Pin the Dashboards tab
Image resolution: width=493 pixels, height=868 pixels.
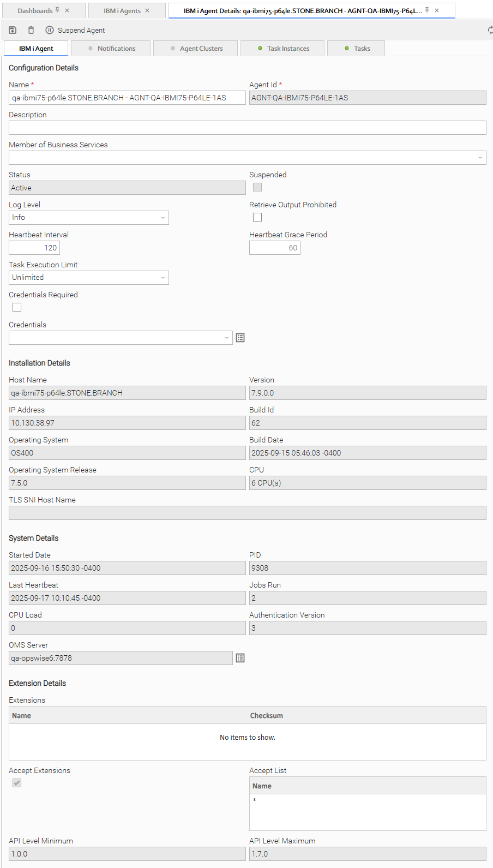[57, 10]
